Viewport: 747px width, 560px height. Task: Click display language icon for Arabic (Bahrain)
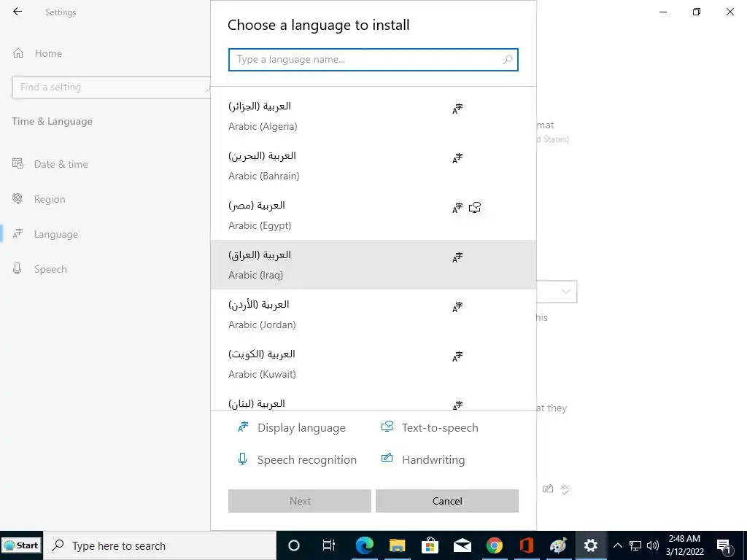click(457, 158)
